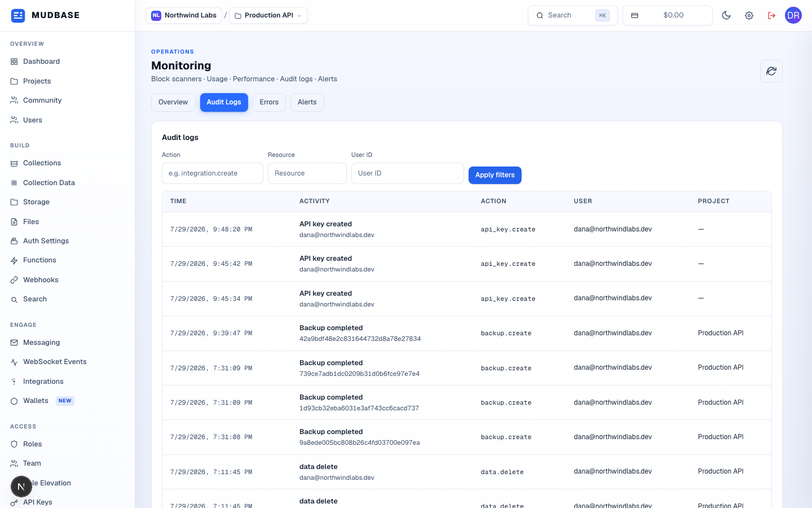The image size is (812, 508).
Task: Open the top bar Search box
Action: click(x=573, y=15)
